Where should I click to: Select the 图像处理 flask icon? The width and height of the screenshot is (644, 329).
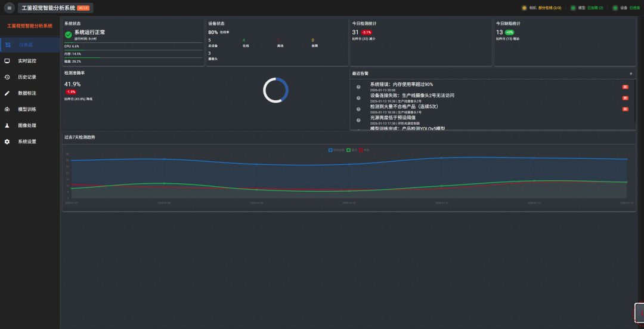coord(7,125)
